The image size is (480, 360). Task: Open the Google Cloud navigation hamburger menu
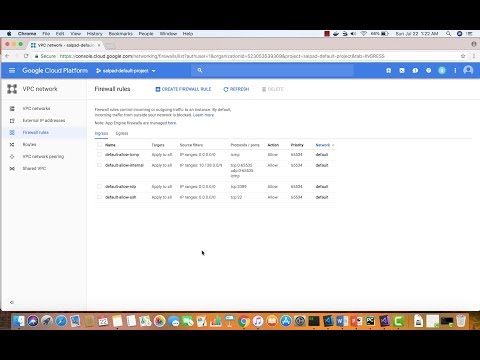[12, 71]
